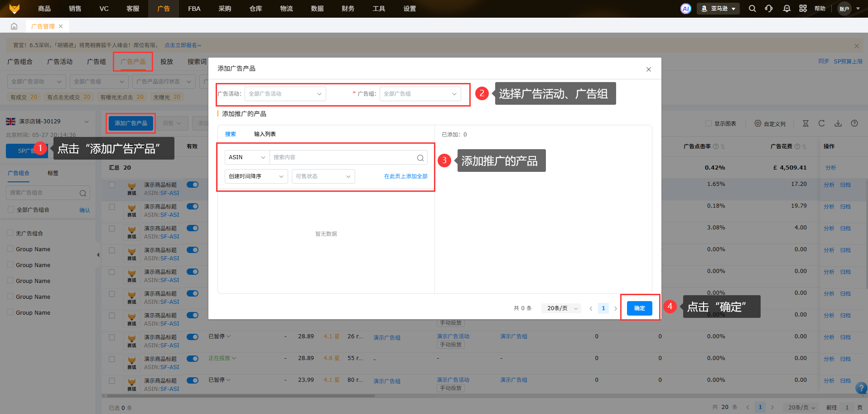
Task: Click the 搜索内容 input field
Action: point(342,157)
